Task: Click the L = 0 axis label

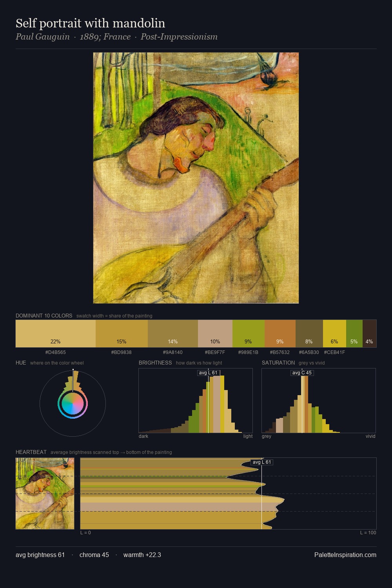Action: [85, 533]
